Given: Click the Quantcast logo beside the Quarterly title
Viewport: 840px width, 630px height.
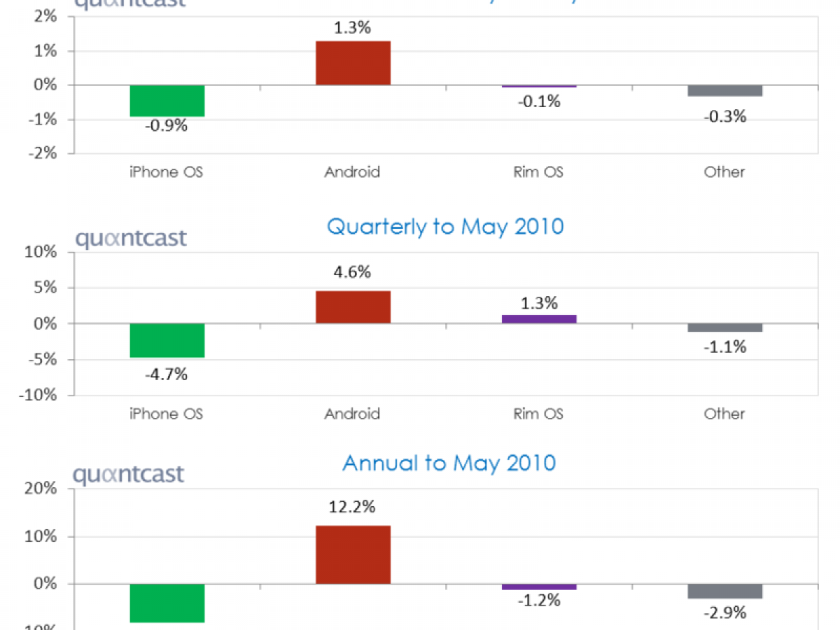Looking at the screenshot, I should click(131, 238).
